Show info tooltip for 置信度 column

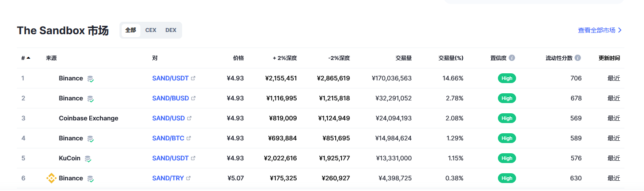[512, 58]
